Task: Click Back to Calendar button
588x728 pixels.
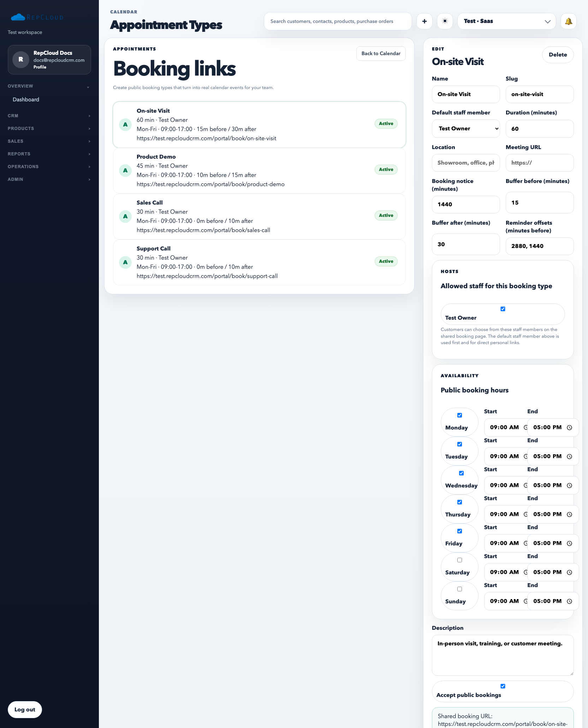Action: click(381, 53)
